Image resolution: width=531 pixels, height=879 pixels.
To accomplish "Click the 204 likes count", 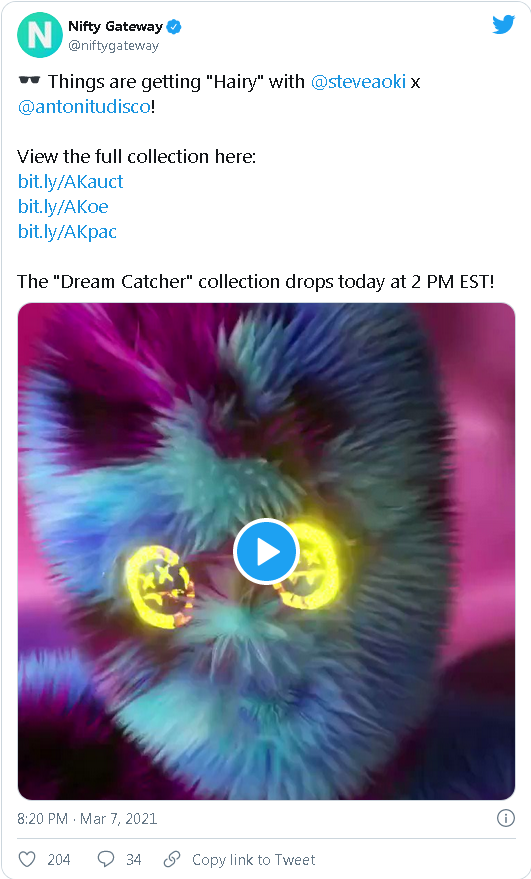I will click(x=59, y=859).
